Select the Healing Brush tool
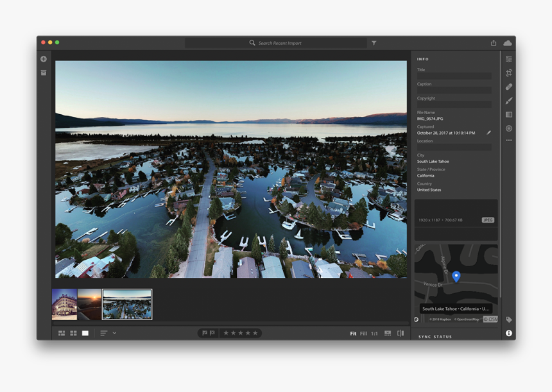The image size is (552, 392). (509, 87)
